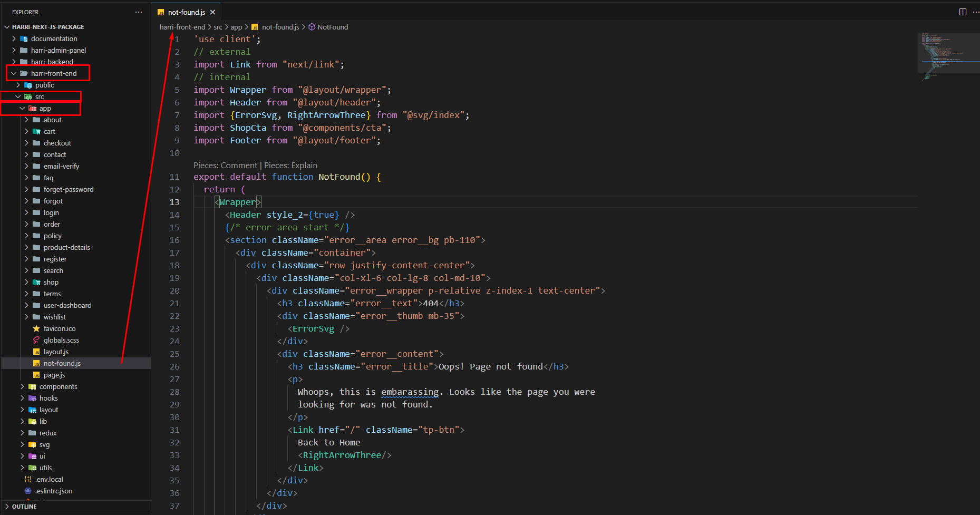
Task: Click the page.js JS file icon
Action: point(36,375)
